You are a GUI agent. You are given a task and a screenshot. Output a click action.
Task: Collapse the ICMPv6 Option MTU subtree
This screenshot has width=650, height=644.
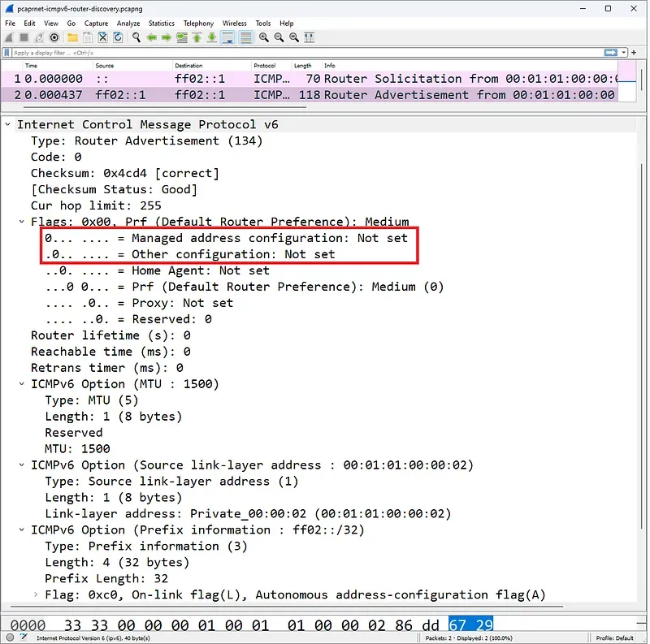pyautogui.click(x=22, y=384)
